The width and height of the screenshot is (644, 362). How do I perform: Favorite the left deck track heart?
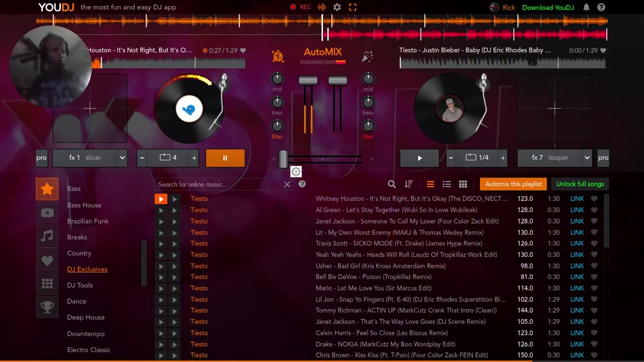[x=243, y=50]
